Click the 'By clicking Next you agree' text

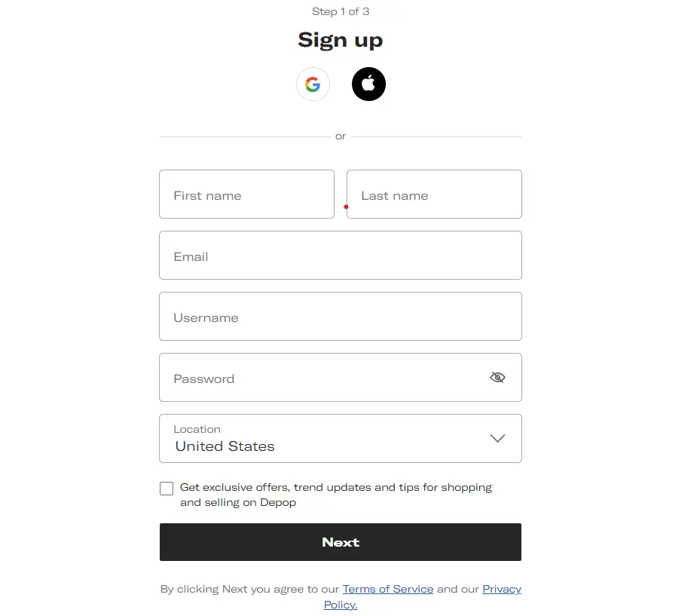click(x=249, y=589)
